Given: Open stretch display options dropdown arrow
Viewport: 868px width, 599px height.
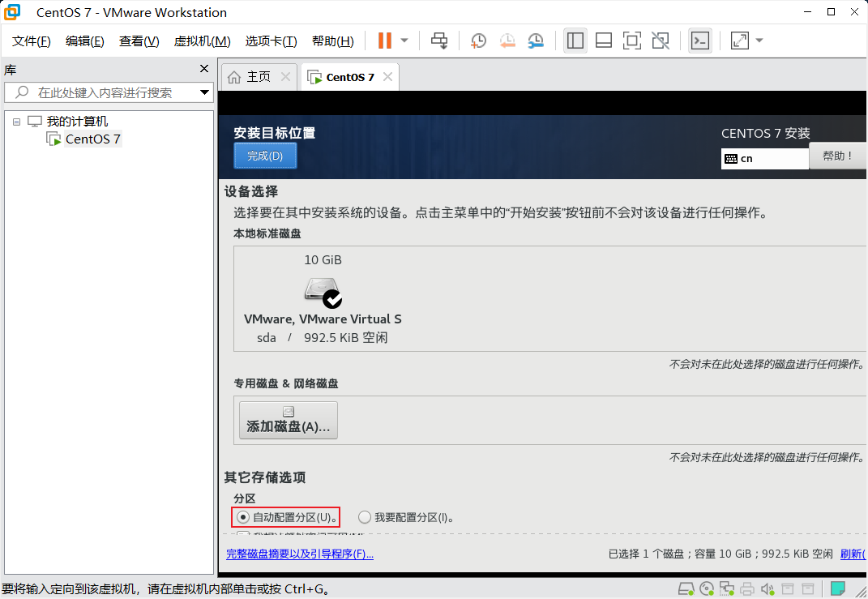Looking at the screenshot, I should pos(759,41).
